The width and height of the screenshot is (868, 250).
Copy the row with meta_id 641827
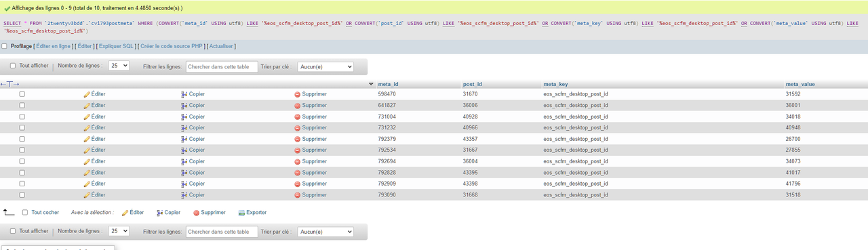193,106
